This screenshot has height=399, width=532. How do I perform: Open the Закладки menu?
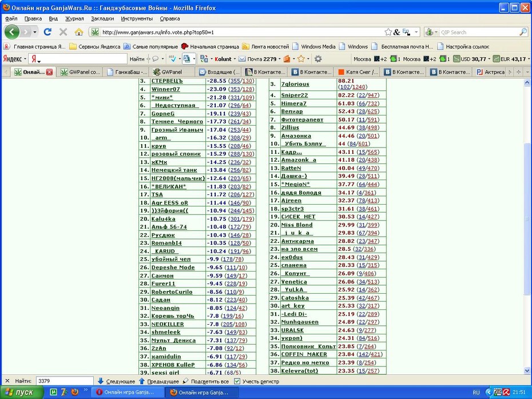pos(102,19)
